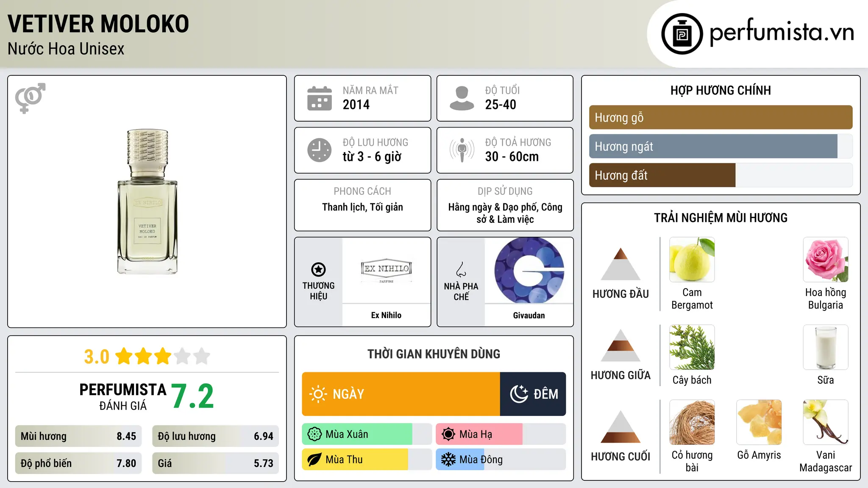Click the flower icon for Mùa Xuân

(314, 434)
